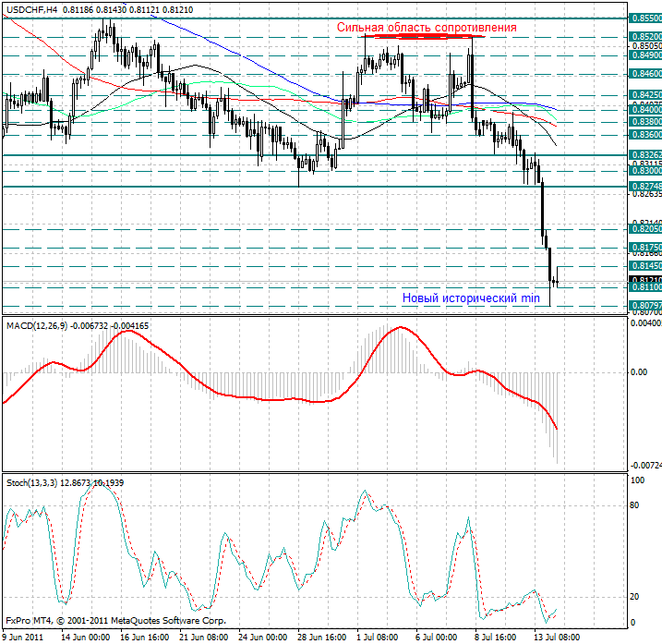Click the 0.8175 price level label
This screenshot has height=644, width=662.
(644, 248)
